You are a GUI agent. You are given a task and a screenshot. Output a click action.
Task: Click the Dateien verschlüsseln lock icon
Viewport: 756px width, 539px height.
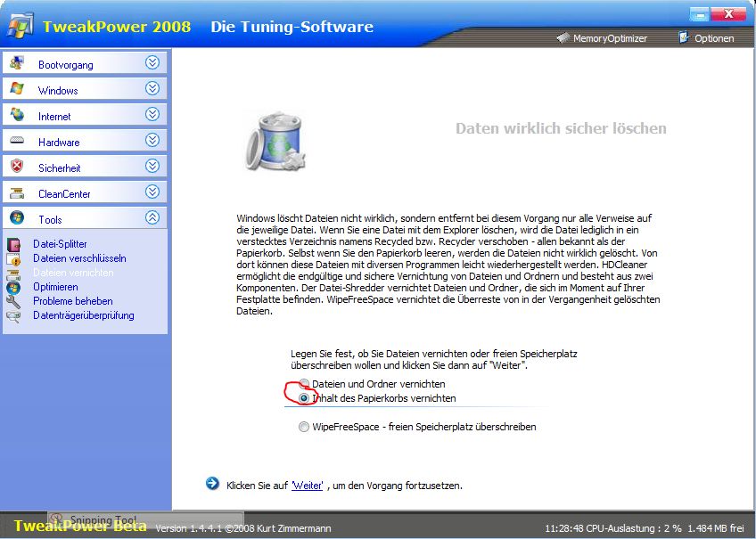click(13, 258)
